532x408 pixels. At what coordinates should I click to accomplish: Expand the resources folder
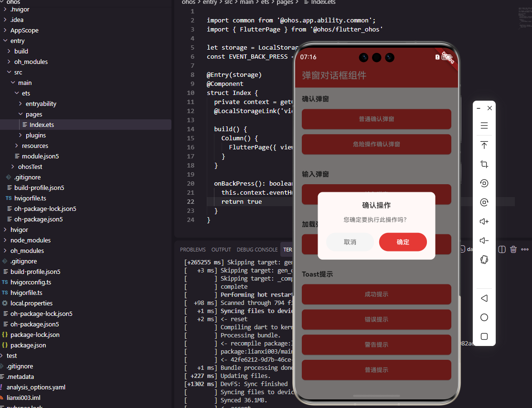click(35, 146)
